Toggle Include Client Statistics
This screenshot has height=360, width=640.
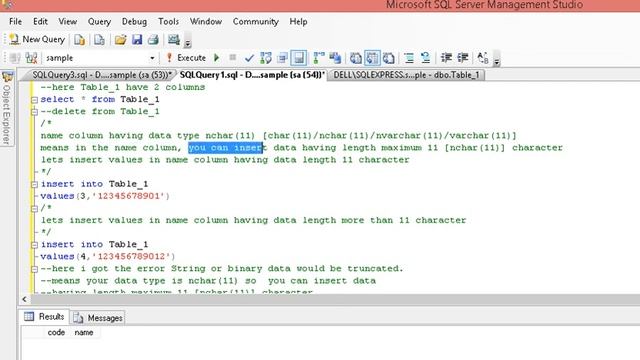pos(335,58)
